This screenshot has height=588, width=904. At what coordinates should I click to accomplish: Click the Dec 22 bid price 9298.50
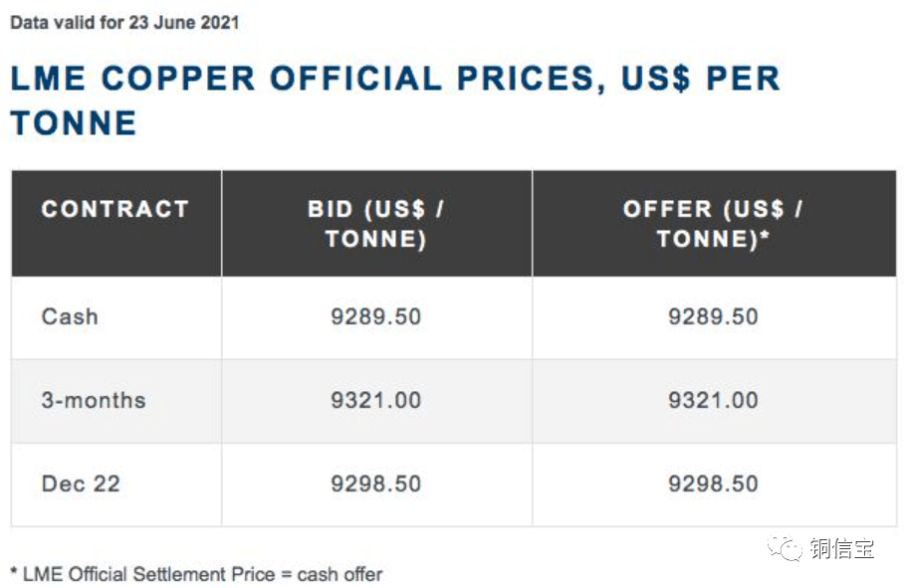point(376,484)
